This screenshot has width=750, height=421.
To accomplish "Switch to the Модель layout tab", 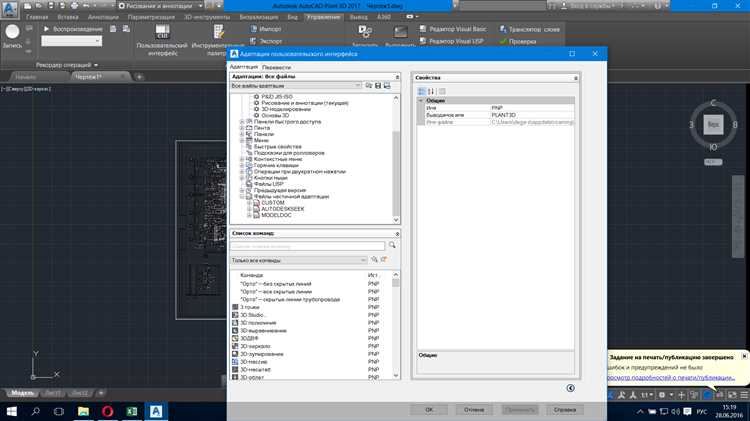I will click(x=22, y=393).
